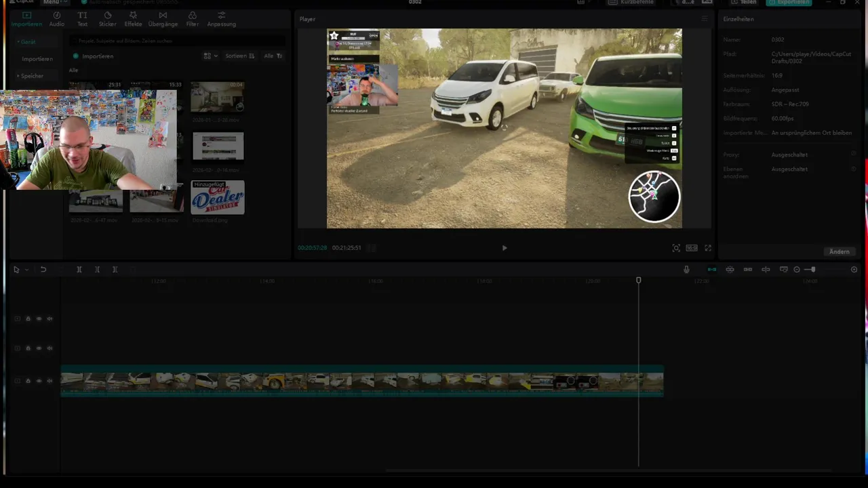Select the 00:04 room video thumbnail
Image resolution: width=868 pixels, height=488 pixels.
217,97
